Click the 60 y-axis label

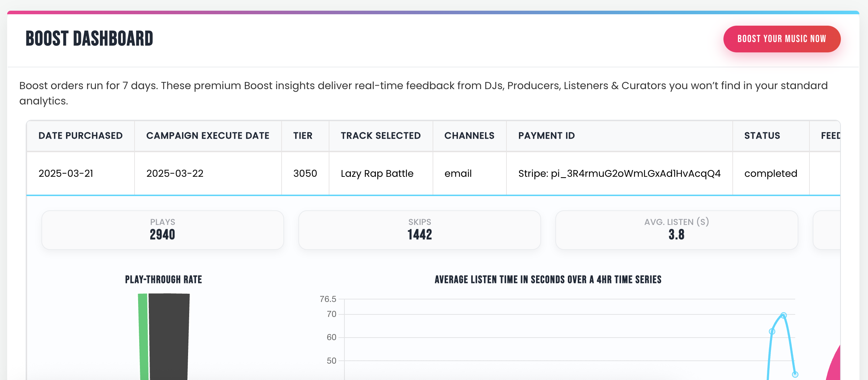tap(332, 337)
